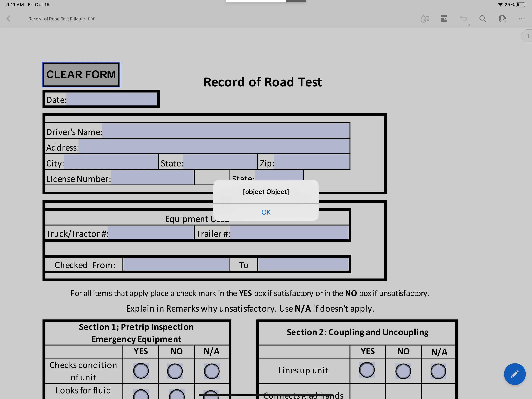Screen dimensions: 532x399
Task: Tap the Record of Road Test Fillable title
Action: pos(56,19)
